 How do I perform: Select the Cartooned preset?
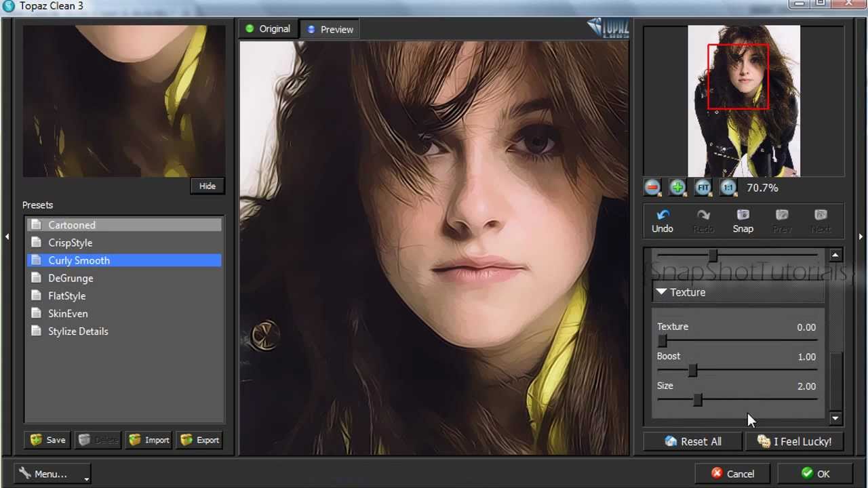[72, 225]
